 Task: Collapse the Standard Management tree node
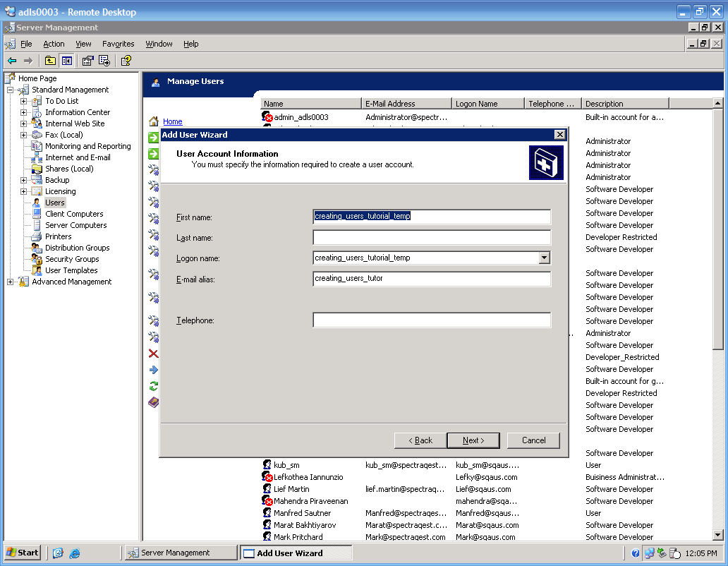click(x=11, y=90)
